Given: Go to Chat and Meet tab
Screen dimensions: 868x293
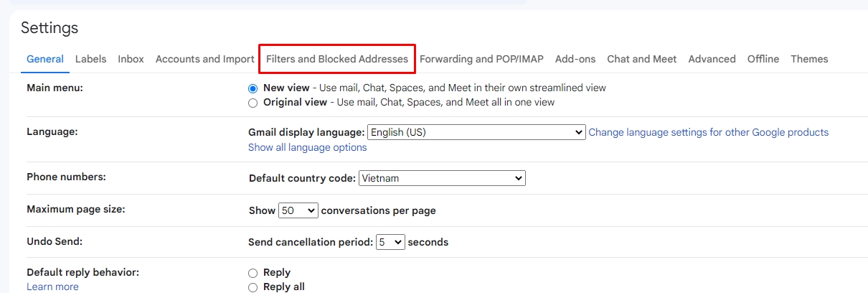Looking at the screenshot, I should [x=641, y=59].
